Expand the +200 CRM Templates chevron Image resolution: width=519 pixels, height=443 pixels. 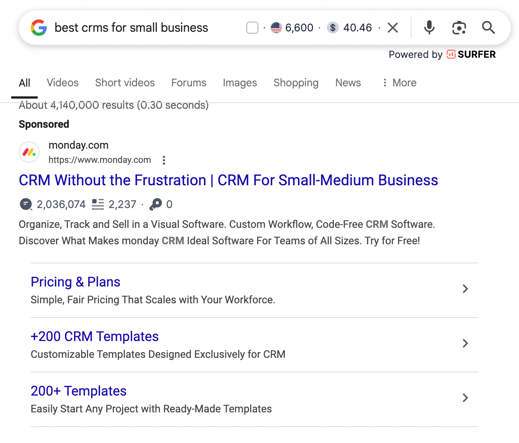[465, 343]
